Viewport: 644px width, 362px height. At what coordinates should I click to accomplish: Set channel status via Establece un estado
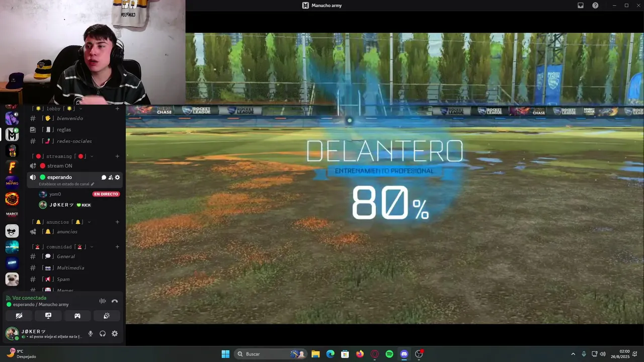pos(66,184)
